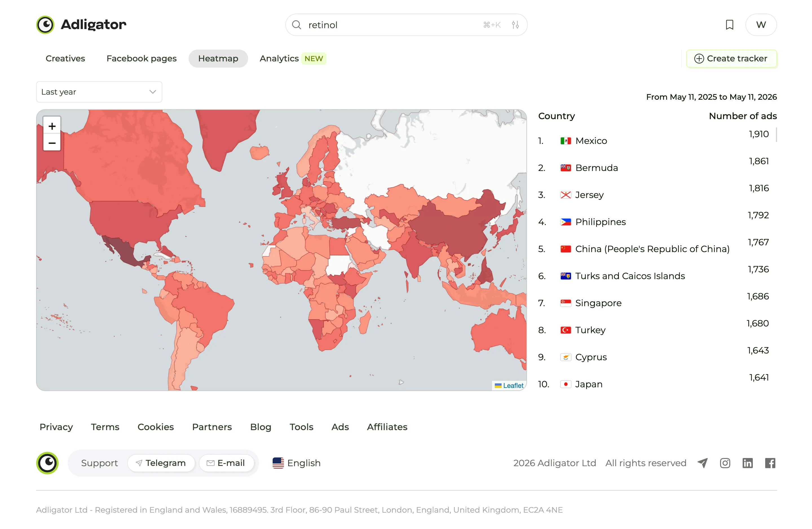
Task: Click Turks and Caicos Islands entry
Action: click(x=630, y=276)
